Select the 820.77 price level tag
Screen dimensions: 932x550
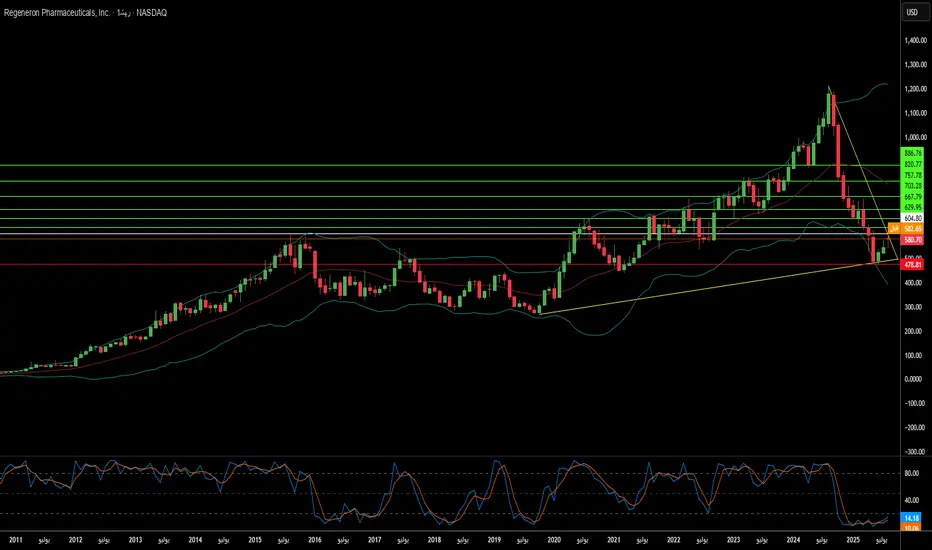pyautogui.click(x=912, y=164)
